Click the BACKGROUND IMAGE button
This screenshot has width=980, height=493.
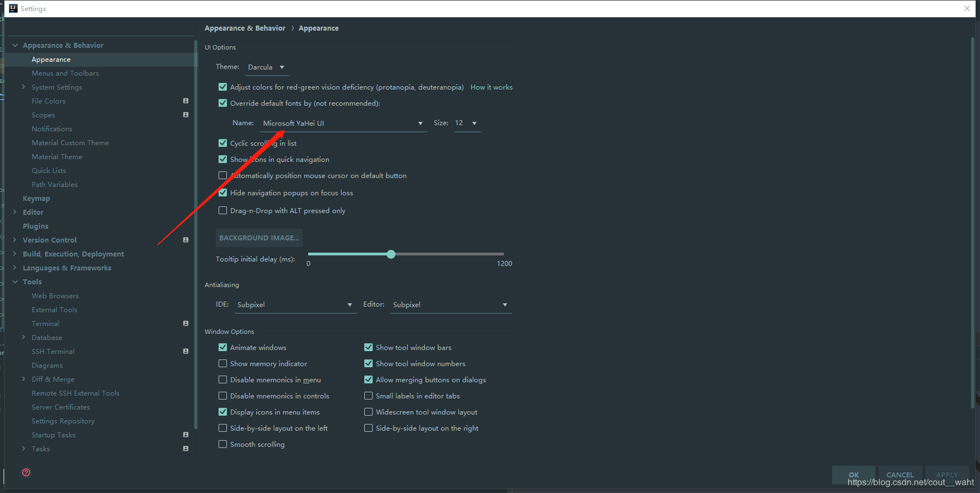[259, 238]
